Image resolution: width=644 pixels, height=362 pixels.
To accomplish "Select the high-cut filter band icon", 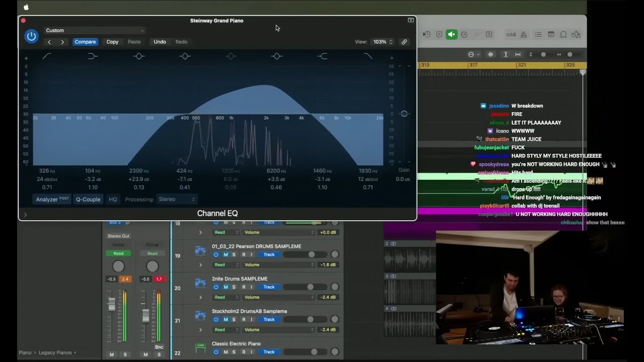I will click(368, 56).
